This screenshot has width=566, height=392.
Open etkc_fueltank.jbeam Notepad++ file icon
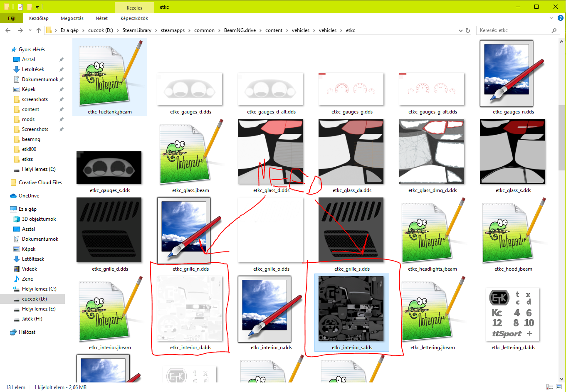[x=110, y=74]
